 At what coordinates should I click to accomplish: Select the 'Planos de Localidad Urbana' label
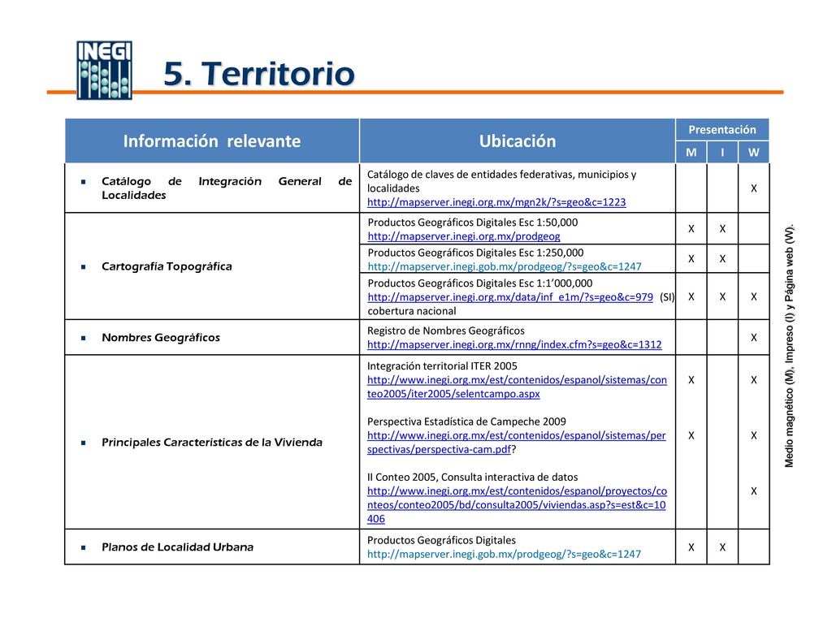[177, 547]
